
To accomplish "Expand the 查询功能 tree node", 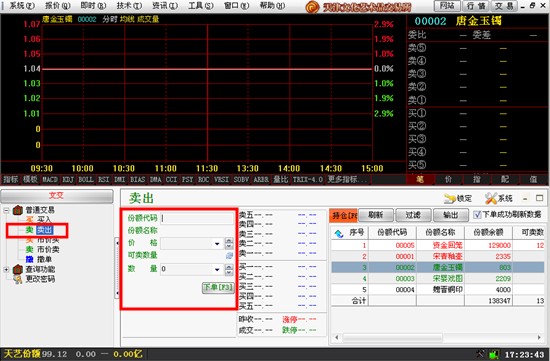I will pos(6,269).
